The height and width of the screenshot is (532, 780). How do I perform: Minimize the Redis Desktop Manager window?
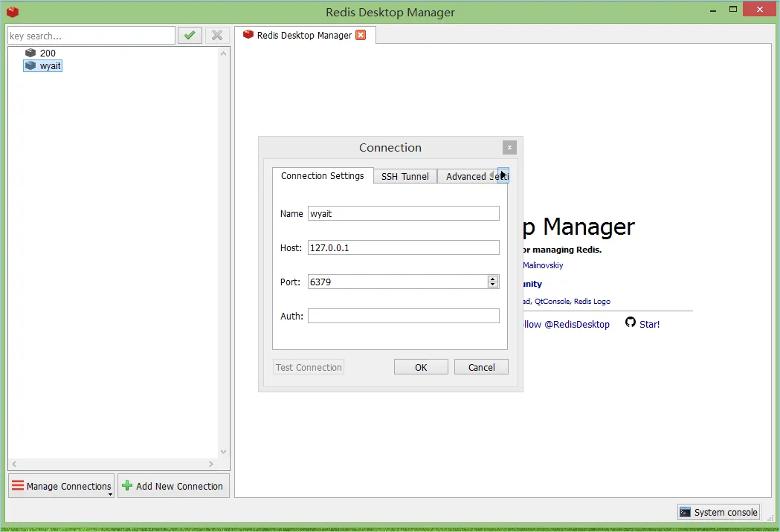click(713, 10)
